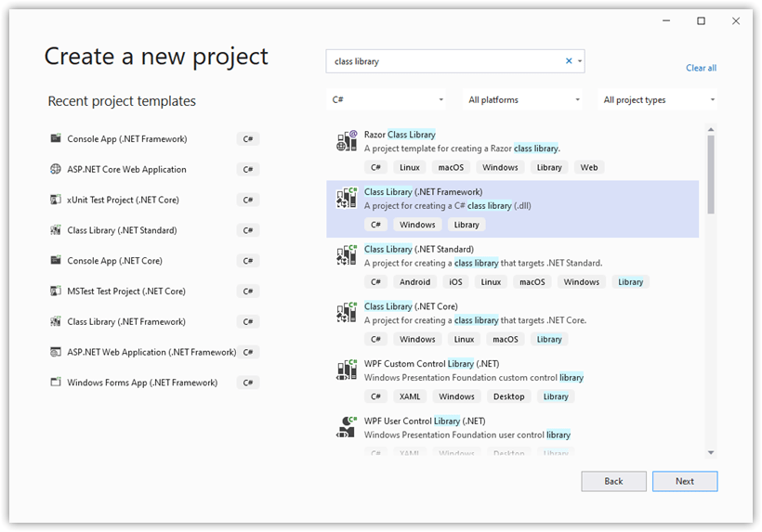Click the Clear all link
Image resolution: width=762 pixels, height=532 pixels.
pos(701,68)
